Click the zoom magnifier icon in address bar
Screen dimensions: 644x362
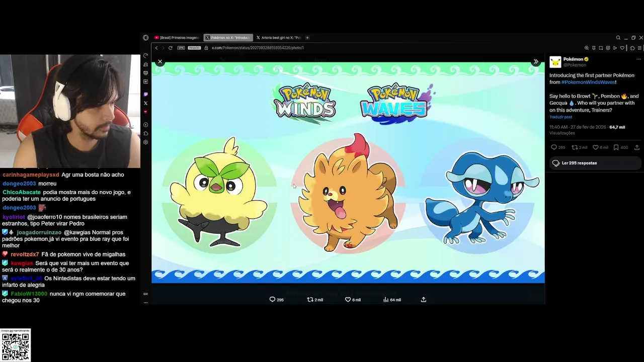pos(587,48)
